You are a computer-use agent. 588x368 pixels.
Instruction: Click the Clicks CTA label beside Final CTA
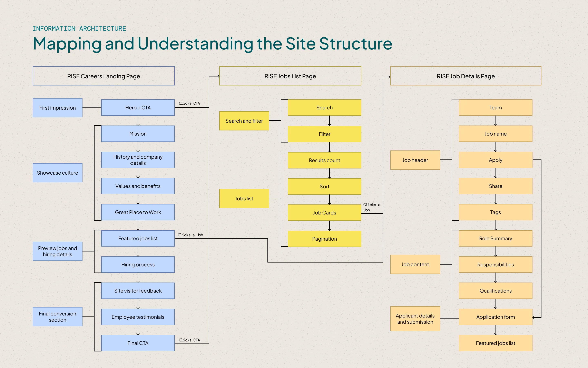pyautogui.click(x=189, y=340)
